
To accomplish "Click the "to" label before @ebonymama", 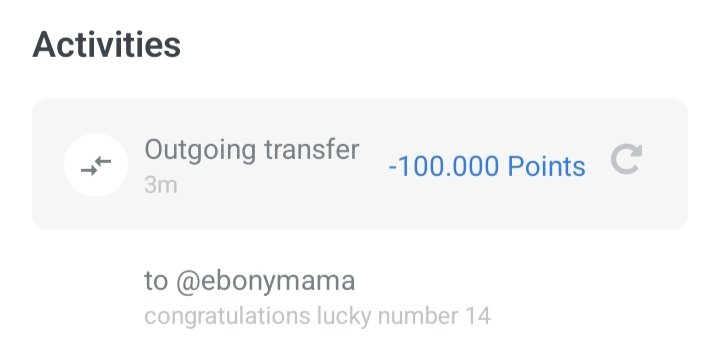I will click(x=156, y=281).
